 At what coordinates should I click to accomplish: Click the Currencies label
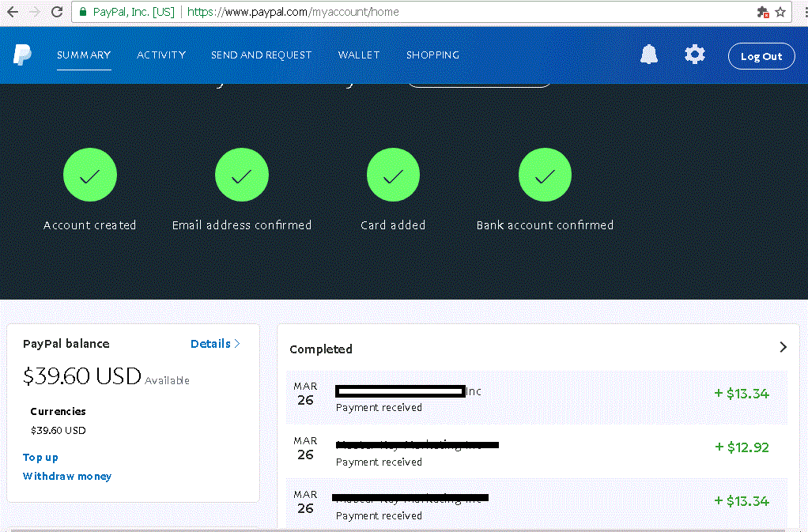[59, 412]
